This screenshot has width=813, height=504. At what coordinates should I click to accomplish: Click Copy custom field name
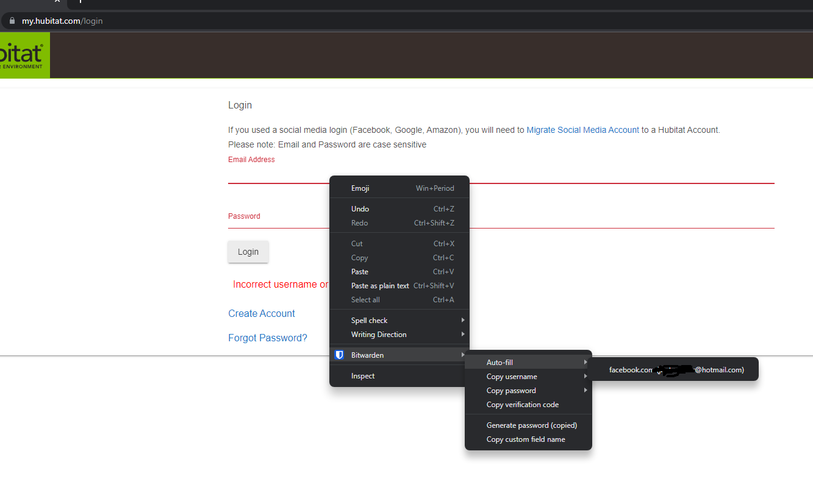coord(525,439)
